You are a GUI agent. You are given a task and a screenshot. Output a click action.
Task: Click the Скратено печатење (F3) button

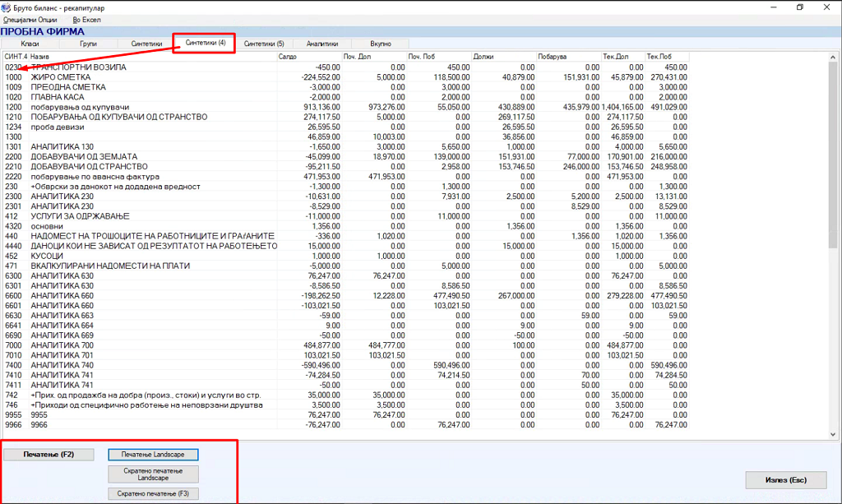point(153,493)
